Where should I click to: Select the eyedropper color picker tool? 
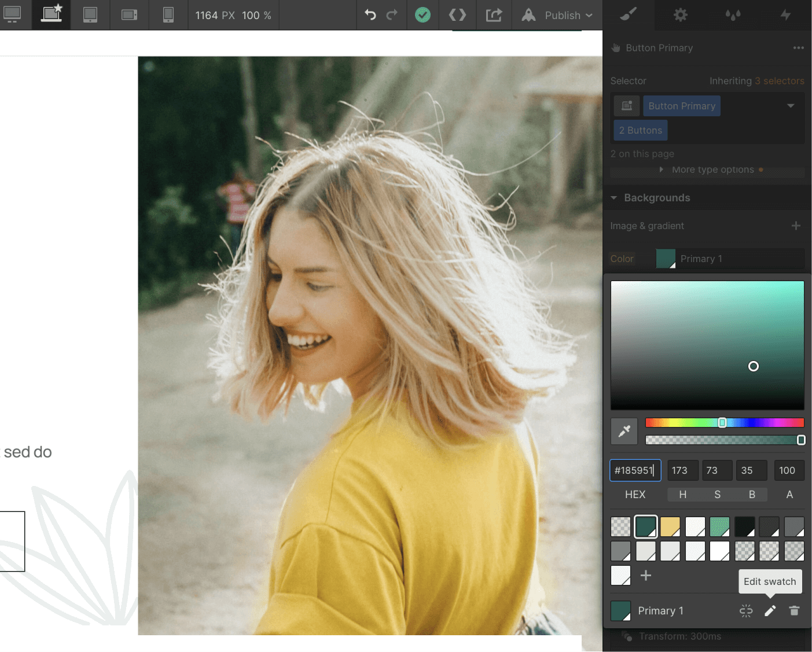[624, 431]
